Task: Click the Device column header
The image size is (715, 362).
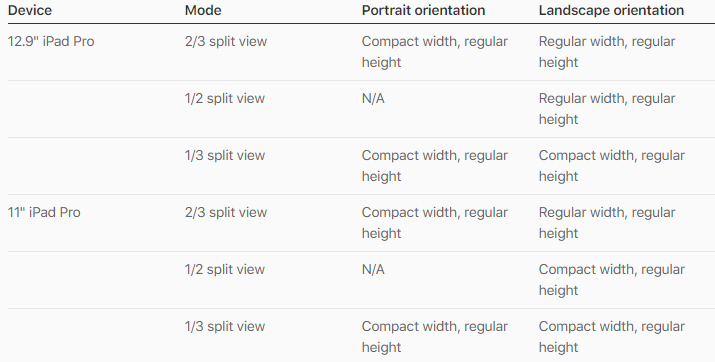Action: [x=30, y=10]
